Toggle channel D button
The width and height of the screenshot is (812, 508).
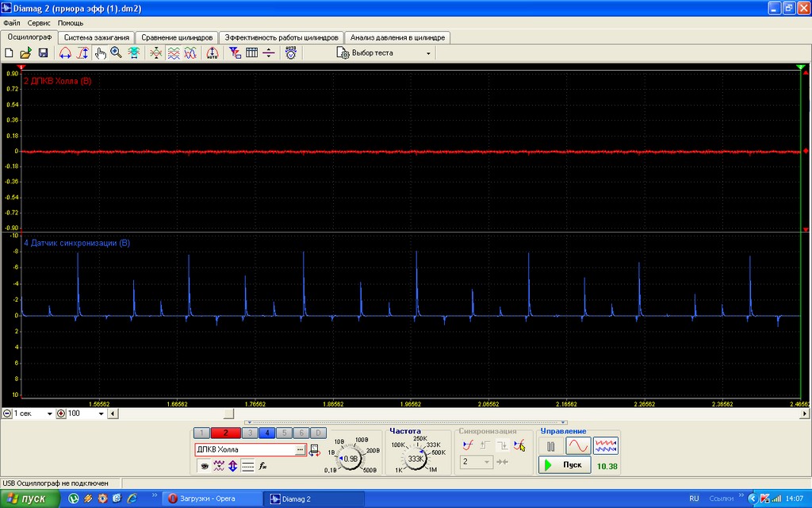[x=318, y=433]
